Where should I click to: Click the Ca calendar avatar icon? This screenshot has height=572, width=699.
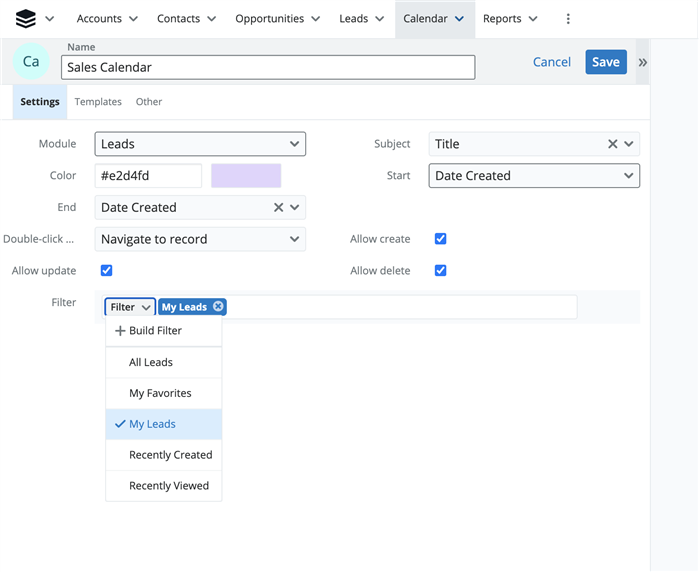click(x=31, y=62)
